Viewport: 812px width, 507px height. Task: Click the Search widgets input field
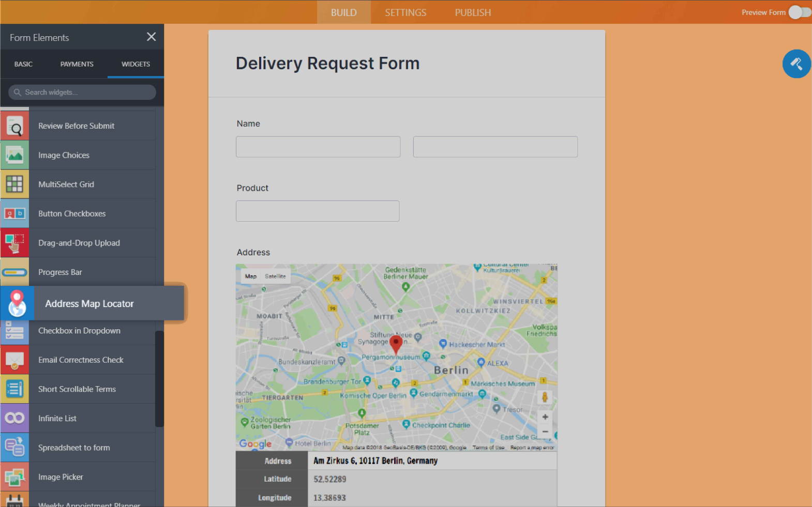click(83, 93)
